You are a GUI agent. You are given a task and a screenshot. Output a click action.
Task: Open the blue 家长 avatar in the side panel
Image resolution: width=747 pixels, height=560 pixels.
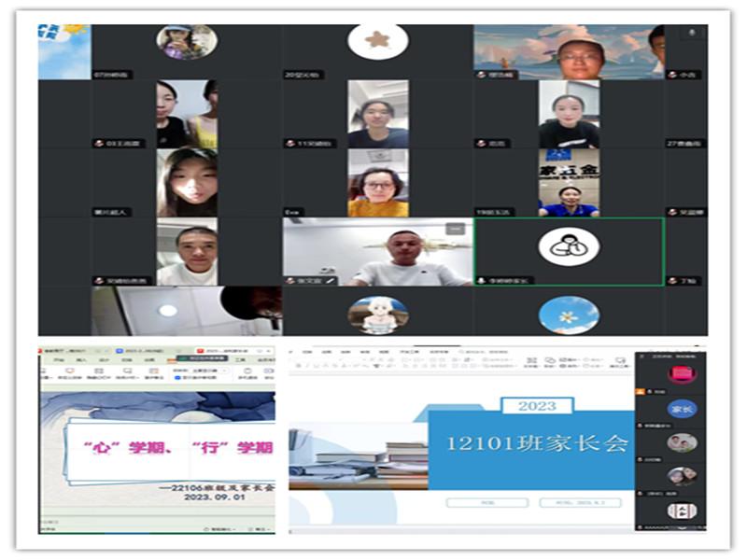point(682,409)
